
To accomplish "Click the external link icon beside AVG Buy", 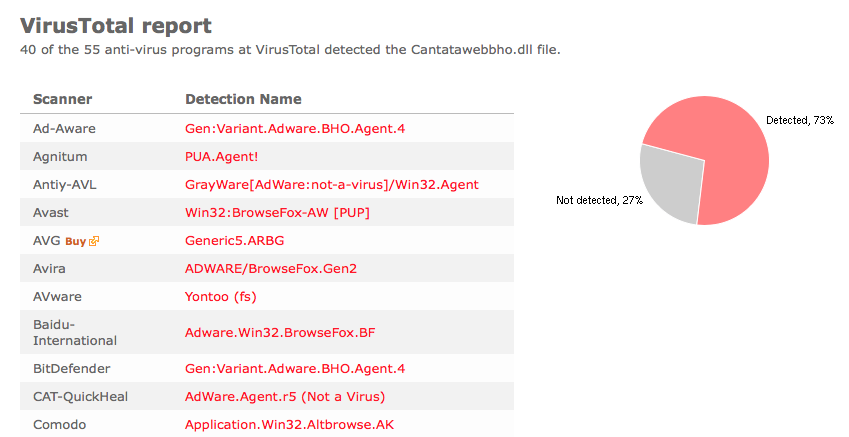I will point(94,242).
